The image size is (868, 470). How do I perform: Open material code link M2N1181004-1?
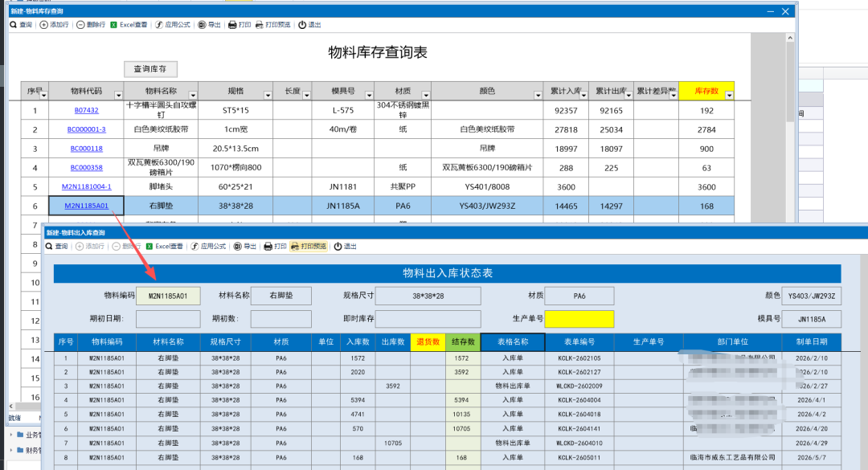click(x=86, y=186)
